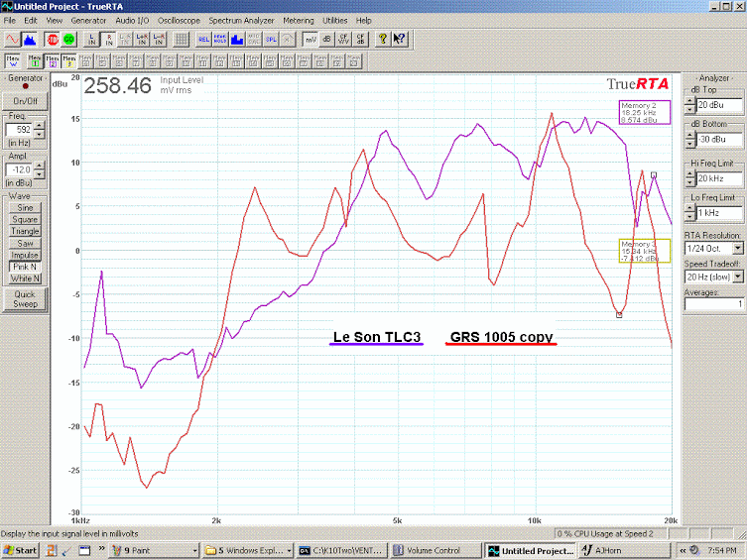Switch to AJHorn in the taskbar
The image size is (747, 560).
[x=624, y=550]
